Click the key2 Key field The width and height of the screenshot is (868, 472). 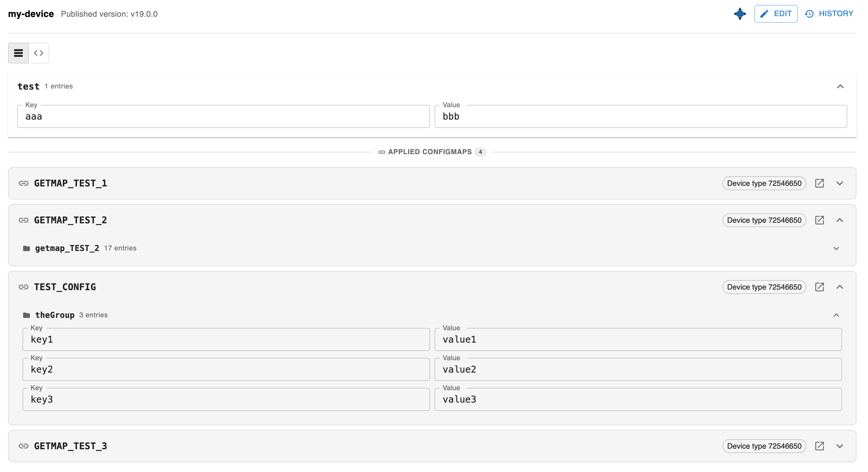pyautogui.click(x=226, y=369)
